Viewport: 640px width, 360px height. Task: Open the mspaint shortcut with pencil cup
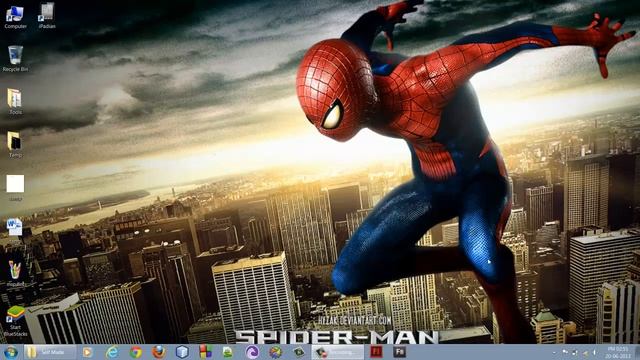(15, 273)
